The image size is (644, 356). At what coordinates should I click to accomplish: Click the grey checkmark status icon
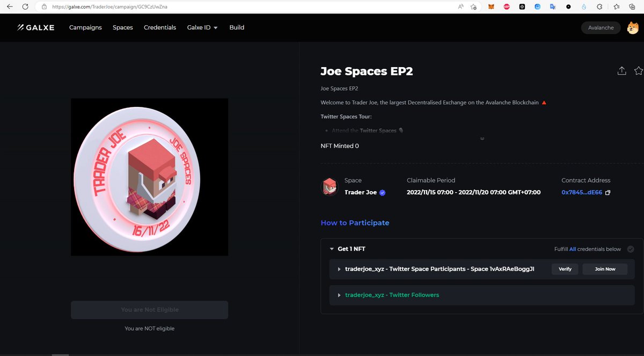631,249
